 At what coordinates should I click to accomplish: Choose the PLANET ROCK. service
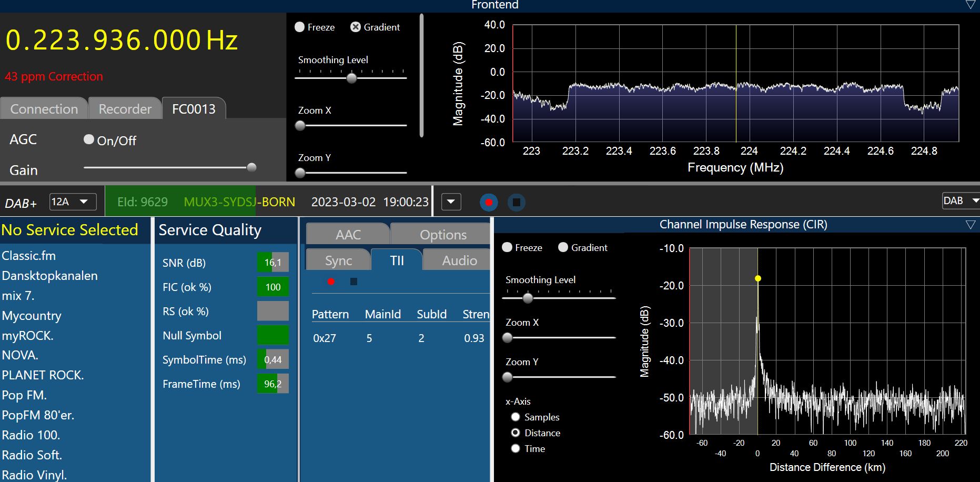coord(43,375)
